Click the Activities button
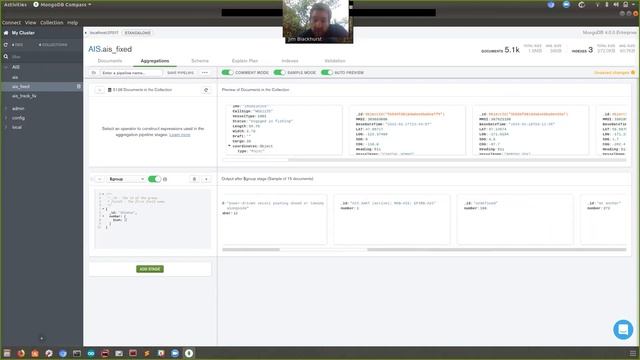The height and width of the screenshot is (360, 640). 15,4
